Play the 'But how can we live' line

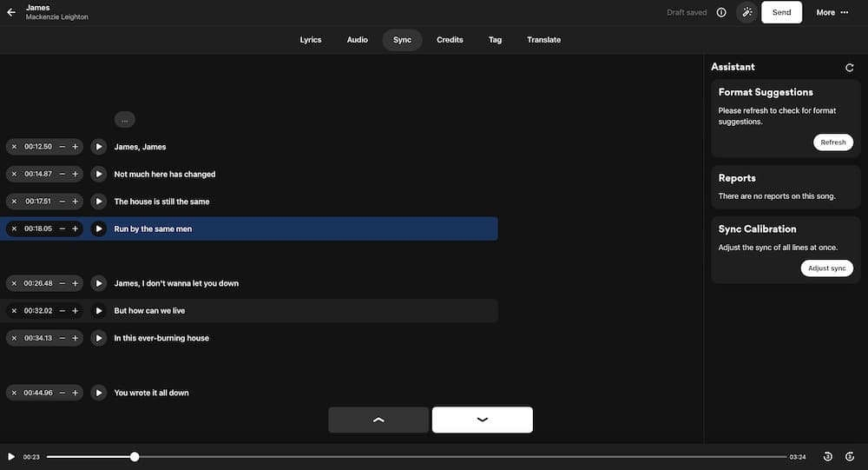pos(99,311)
